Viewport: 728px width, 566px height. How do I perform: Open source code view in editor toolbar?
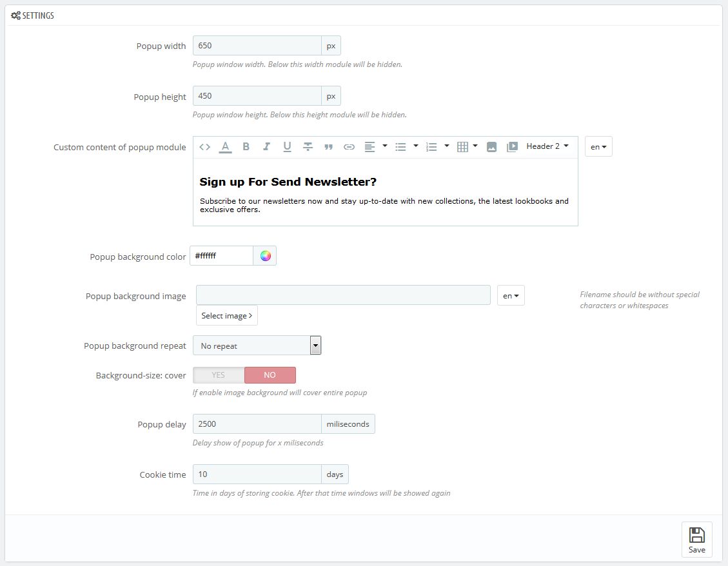[205, 147]
